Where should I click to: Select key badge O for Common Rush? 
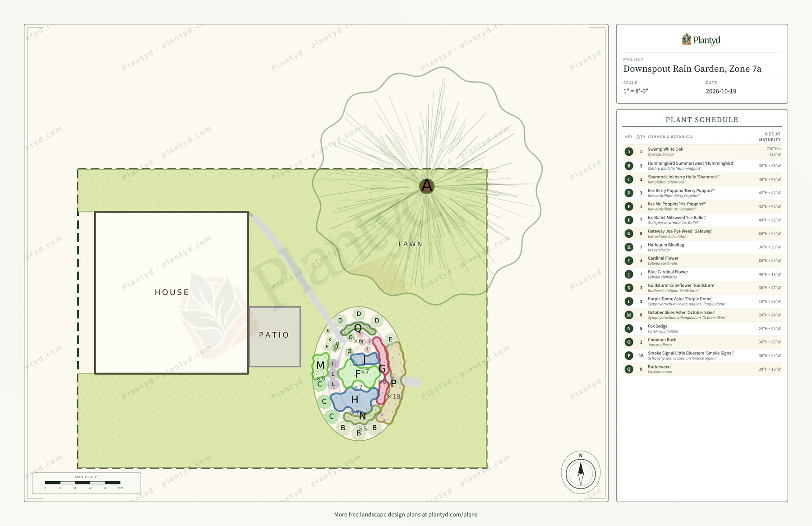pyautogui.click(x=629, y=342)
